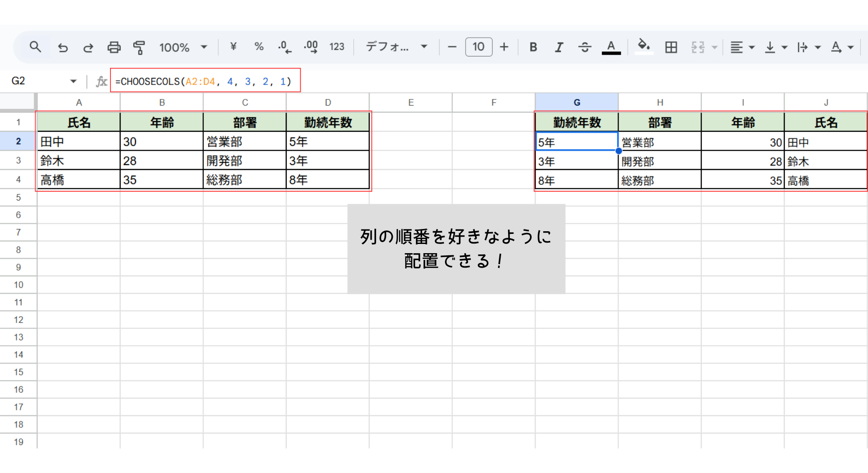This screenshot has height=473, width=868.
Task: Open text rotation dropdown
Action: click(x=842, y=47)
